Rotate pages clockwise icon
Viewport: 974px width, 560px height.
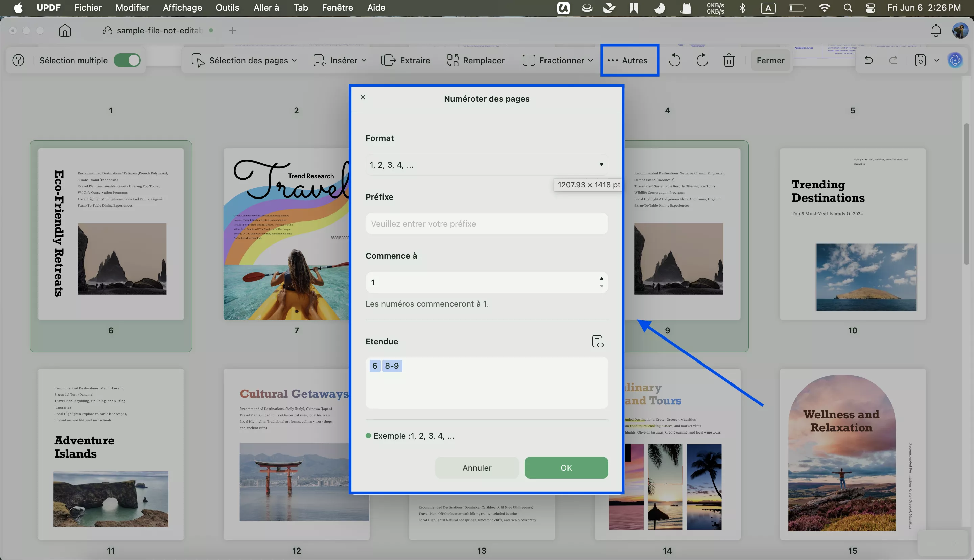tap(702, 61)
